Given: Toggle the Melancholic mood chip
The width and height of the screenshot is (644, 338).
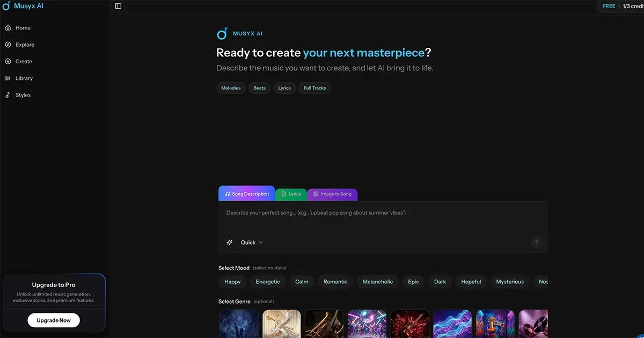Looking at the screenshot, I should pos(378,282).
